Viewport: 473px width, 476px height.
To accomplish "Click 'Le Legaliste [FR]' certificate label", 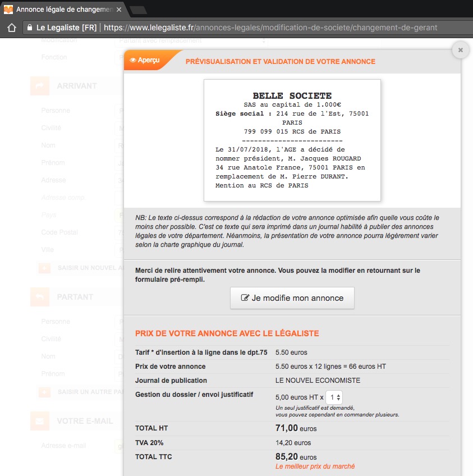I will click(x=66, y=28).
